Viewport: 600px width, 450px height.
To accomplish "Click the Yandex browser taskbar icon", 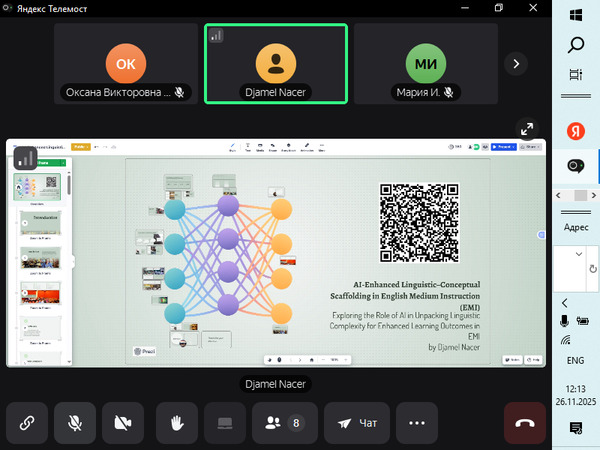I will (x=576, y=131).
